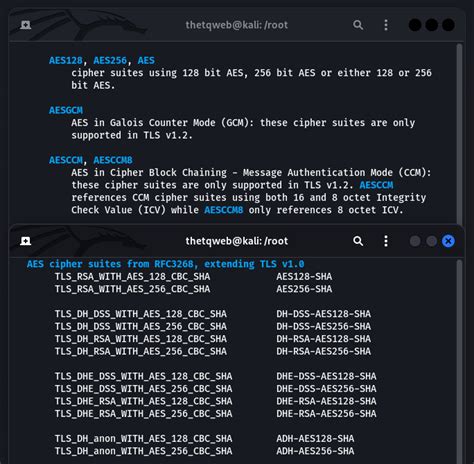Click new tab icon in lower terminal
The width and height of the screenshot is (474, 464).
tap(26, 241)
